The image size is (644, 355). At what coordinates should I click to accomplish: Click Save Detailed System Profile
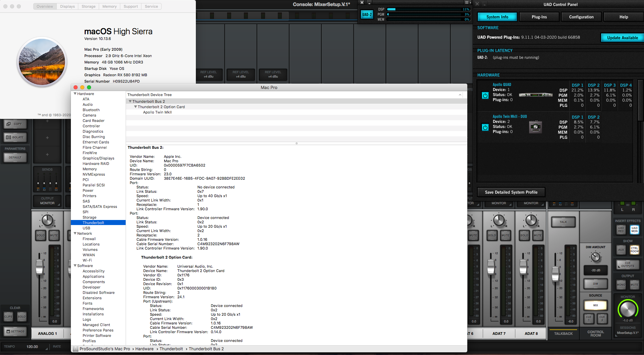(511, 192)
